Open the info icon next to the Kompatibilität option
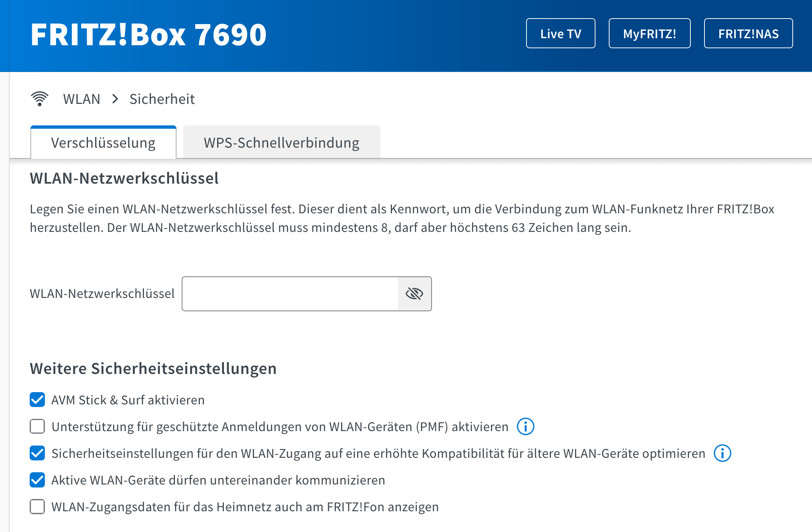 pos(722,453)
